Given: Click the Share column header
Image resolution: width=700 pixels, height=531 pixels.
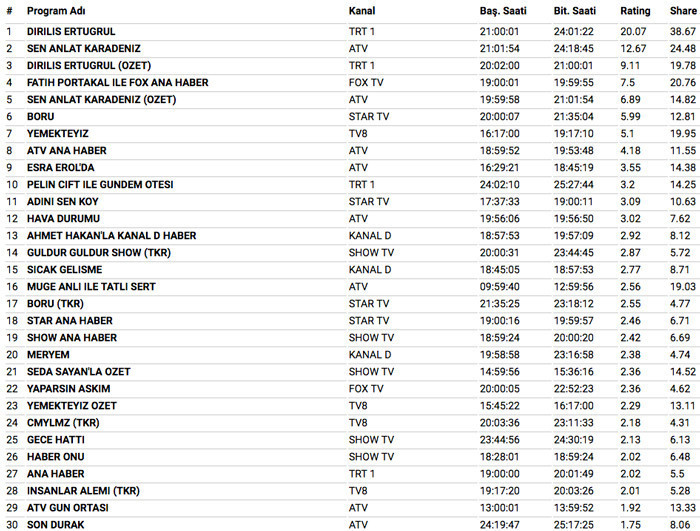Looking at the screenshot, I should (x=683, y=11).
